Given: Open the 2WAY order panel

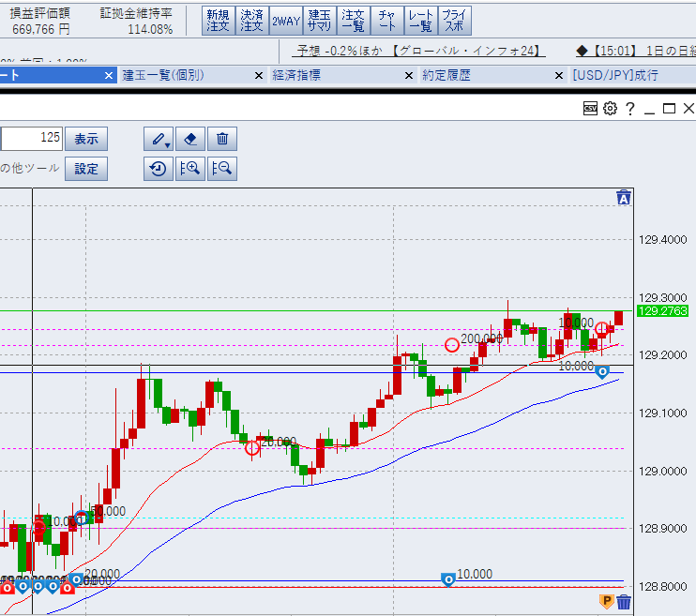Looking at the screenshot, I should (x=283, y=21).
